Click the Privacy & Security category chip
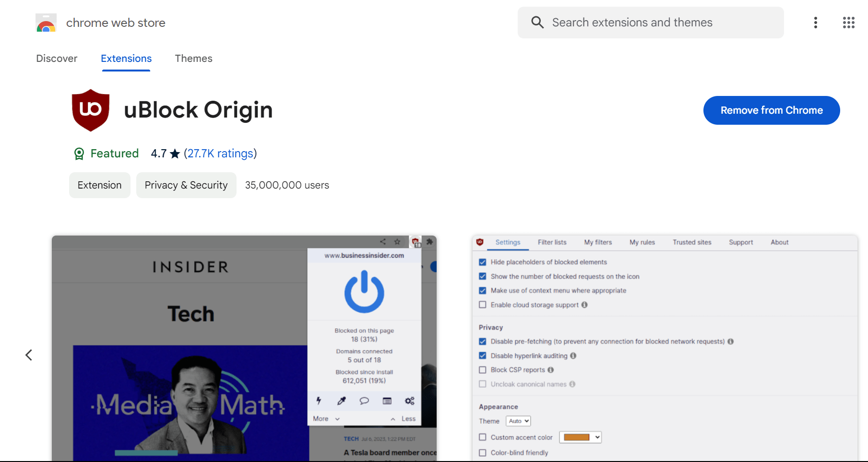Screen dimensions: 868x462 point(186,185)
